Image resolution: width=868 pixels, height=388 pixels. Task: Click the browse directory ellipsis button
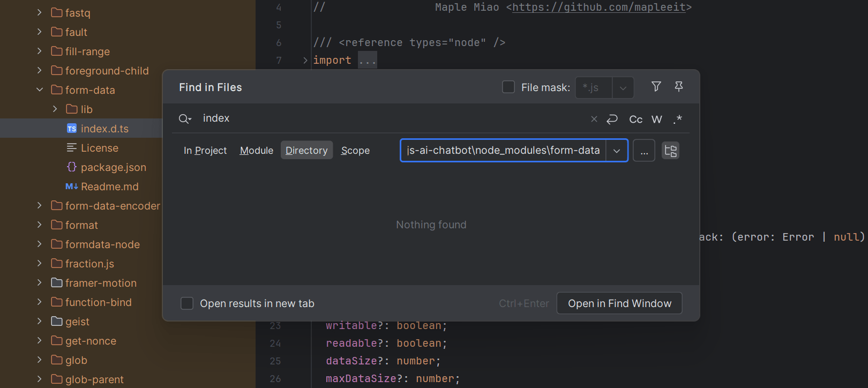click(643, 151)
